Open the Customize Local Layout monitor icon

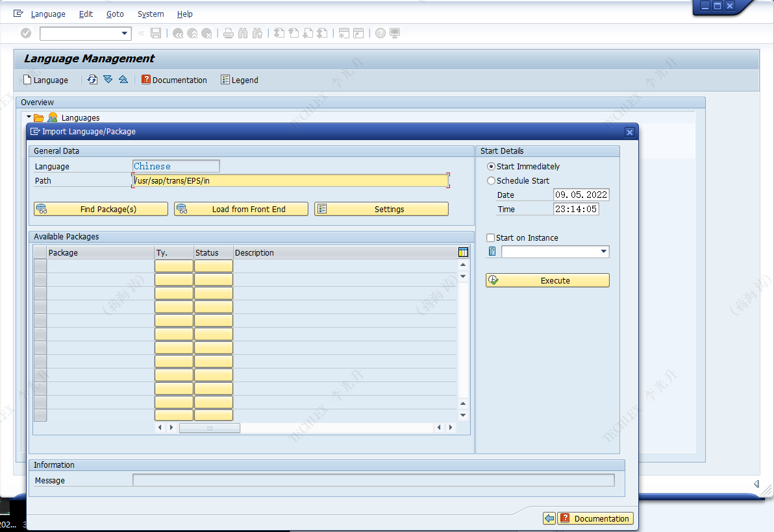[394, 33]
